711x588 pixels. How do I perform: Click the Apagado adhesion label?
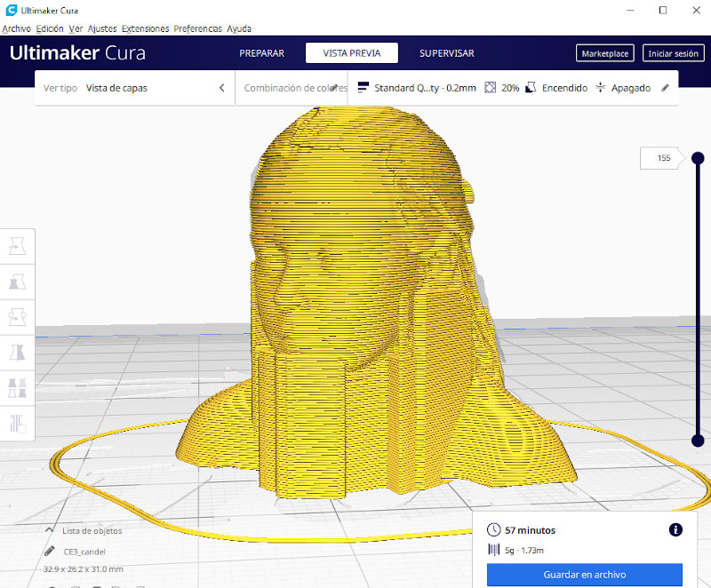point(631,88)
